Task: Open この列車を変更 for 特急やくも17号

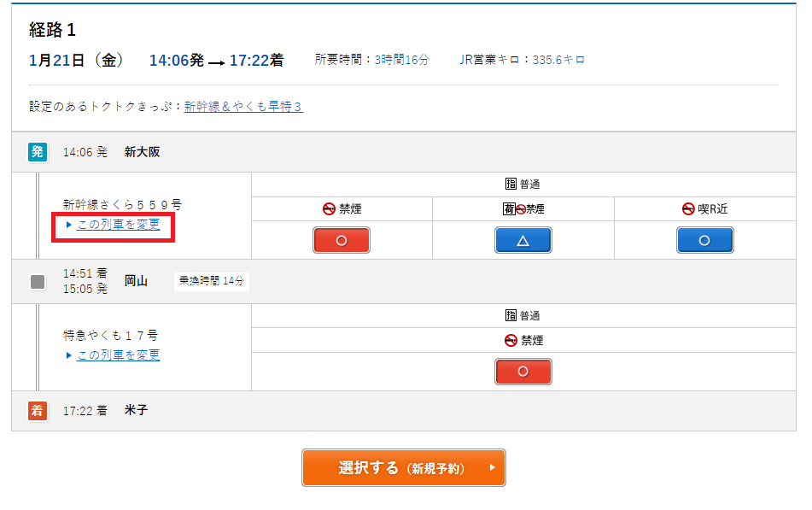Action: (x=118, y=355)
